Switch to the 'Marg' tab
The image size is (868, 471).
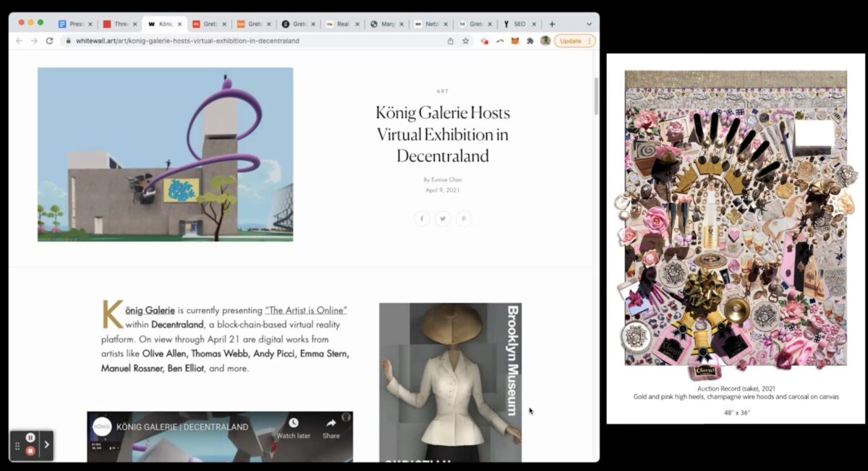click(386, 24)
